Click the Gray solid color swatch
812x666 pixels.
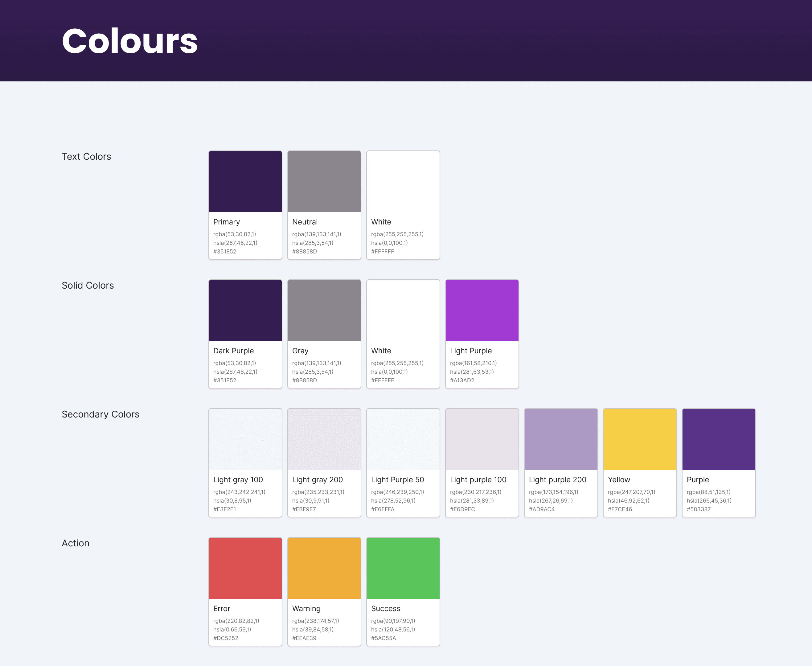[324, 310]
